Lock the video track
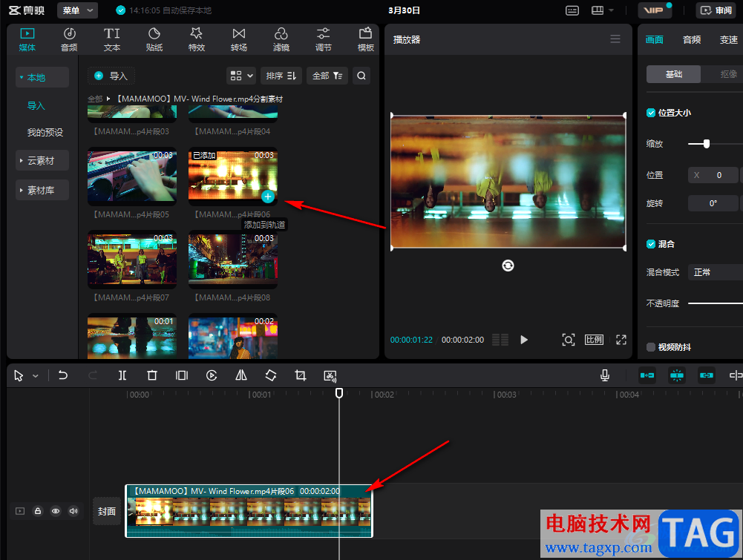 [38, 511]
